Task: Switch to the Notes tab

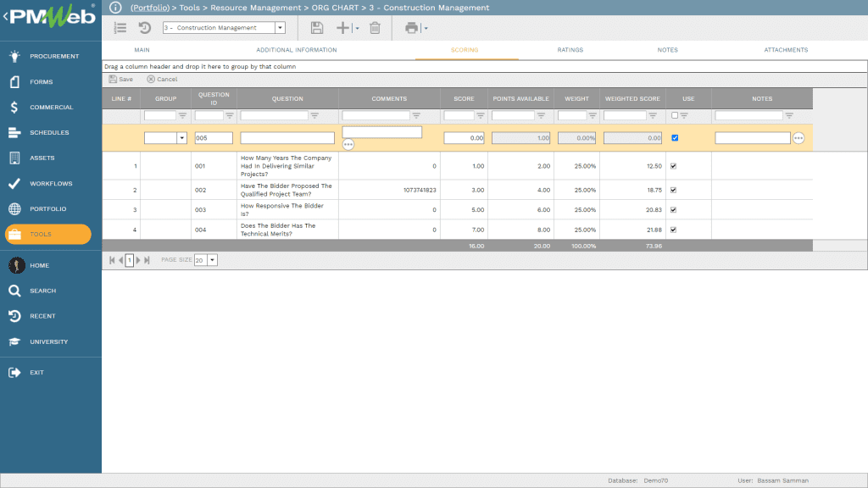Action: click(668, 50)
